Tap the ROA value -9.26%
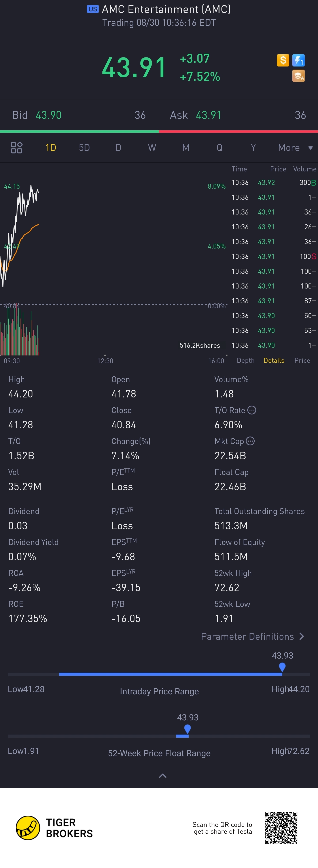The image size is (318, 868). click(x=24, y=588)
